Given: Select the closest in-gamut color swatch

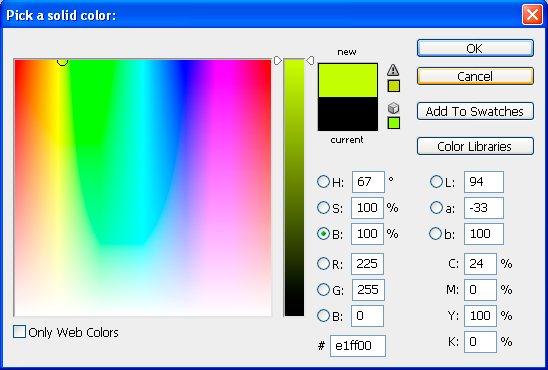Looking at the screenshot, I should (x=394, y=86).
